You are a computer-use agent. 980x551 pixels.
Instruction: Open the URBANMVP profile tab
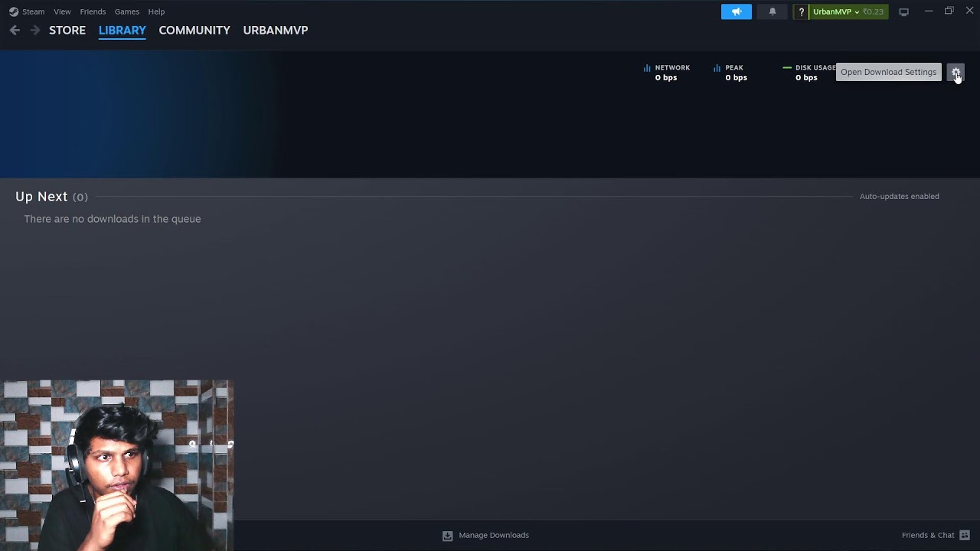click(276, 31)
